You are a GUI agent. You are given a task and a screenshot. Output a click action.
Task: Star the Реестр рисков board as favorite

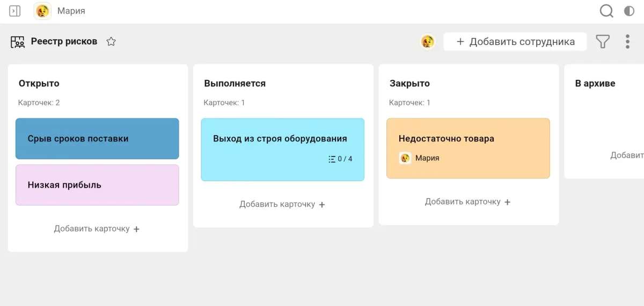(111, 42)
